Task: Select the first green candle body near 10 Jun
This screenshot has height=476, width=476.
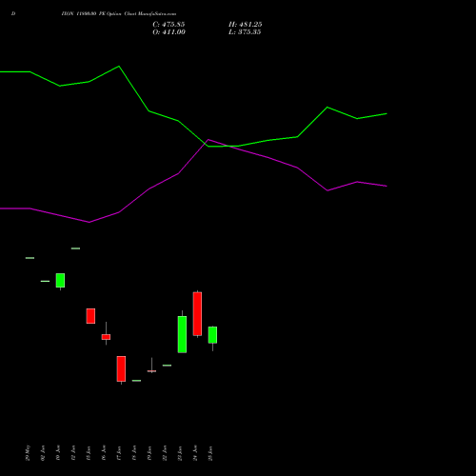Action: point(60,281)
